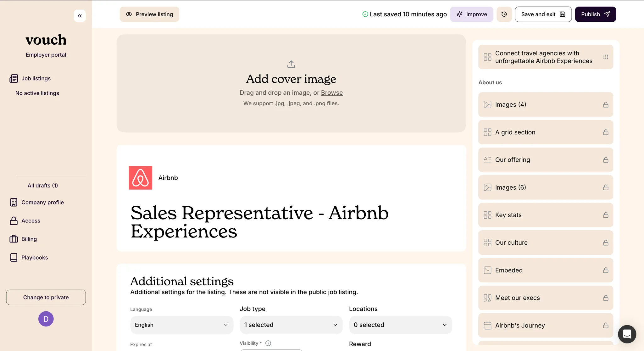Click the 'Airbnb' company name text
The image size is (644, 351).
[x=168, y=178]
